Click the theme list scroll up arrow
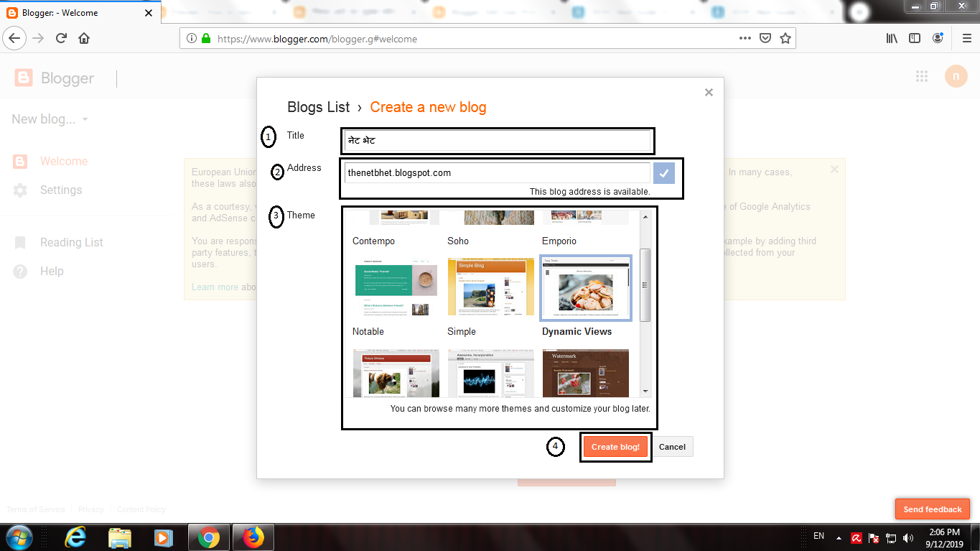Screen dimensions: 980x551 [645, 216]
